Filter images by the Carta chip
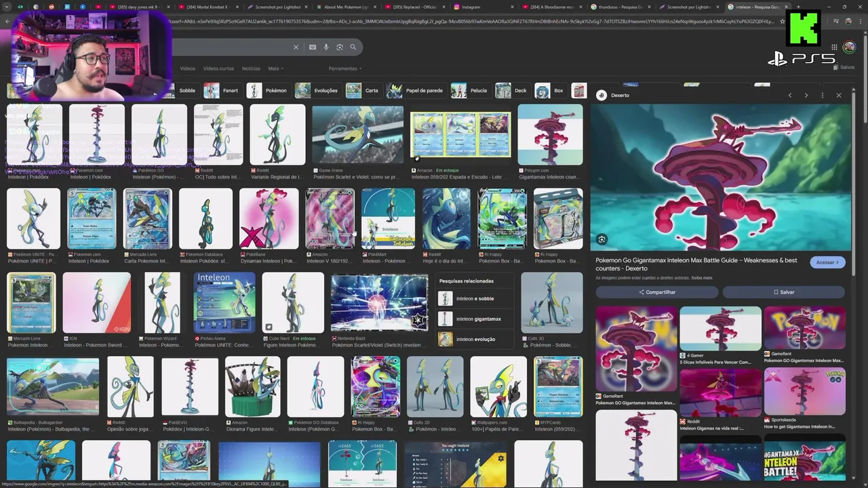This screenshot has height=488, width=868. coord(363,91)
